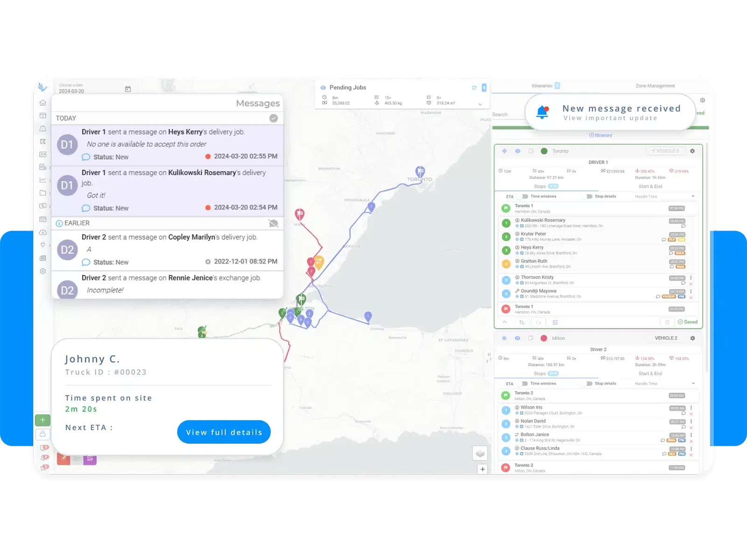Click the mark-all-read check in Messages header
The width and height of the screenshot is (747, 560).
(274, 118)
